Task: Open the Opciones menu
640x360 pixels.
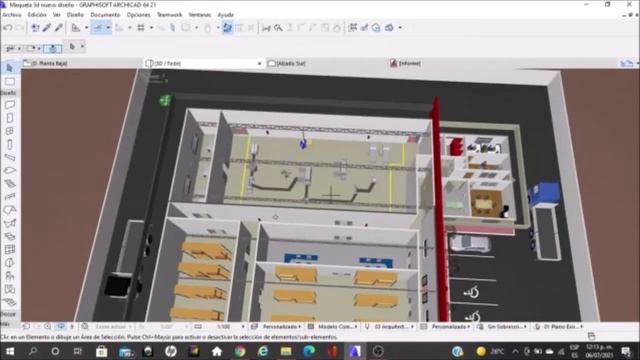Action: pyautogui.click(x=138, y=15)
